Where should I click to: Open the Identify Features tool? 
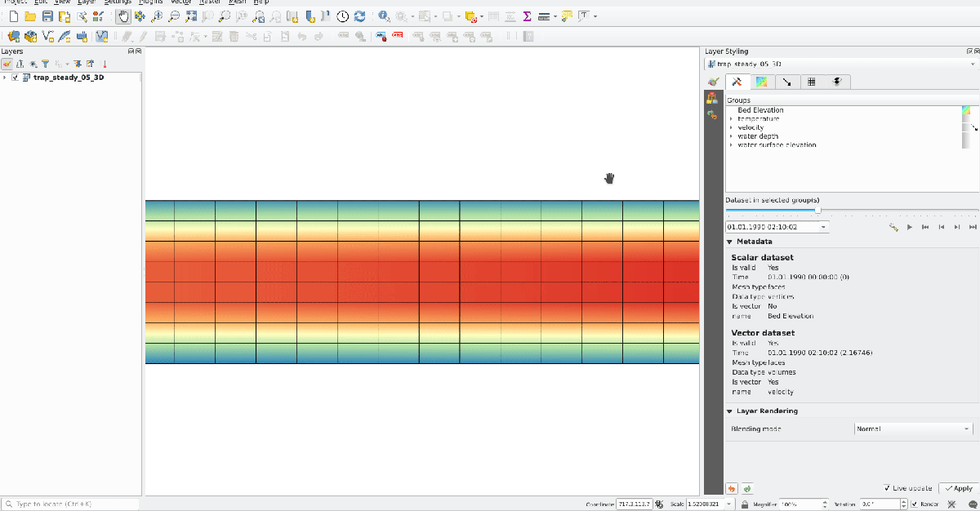(383, 16)
